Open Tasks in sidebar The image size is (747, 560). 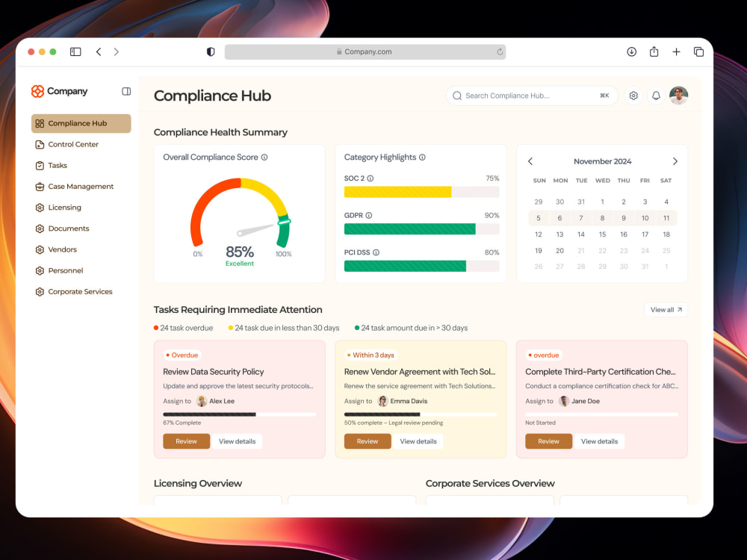click(x=81, y=165)
